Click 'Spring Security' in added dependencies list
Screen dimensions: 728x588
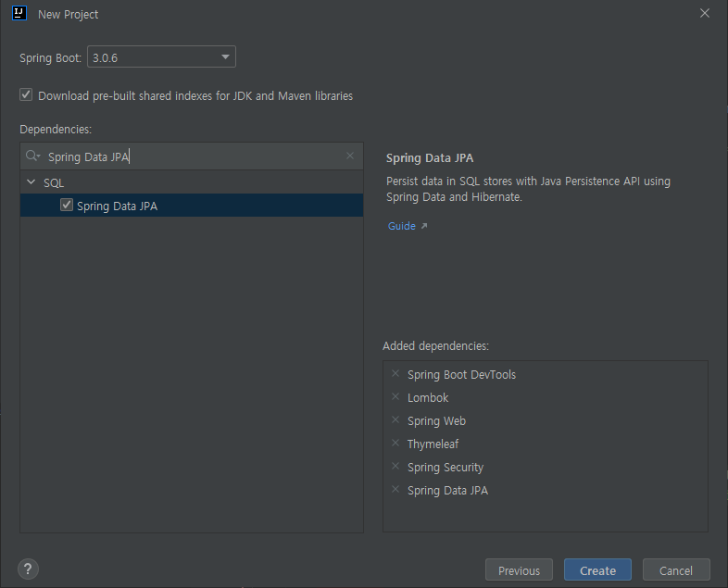[x=446, y=468]
